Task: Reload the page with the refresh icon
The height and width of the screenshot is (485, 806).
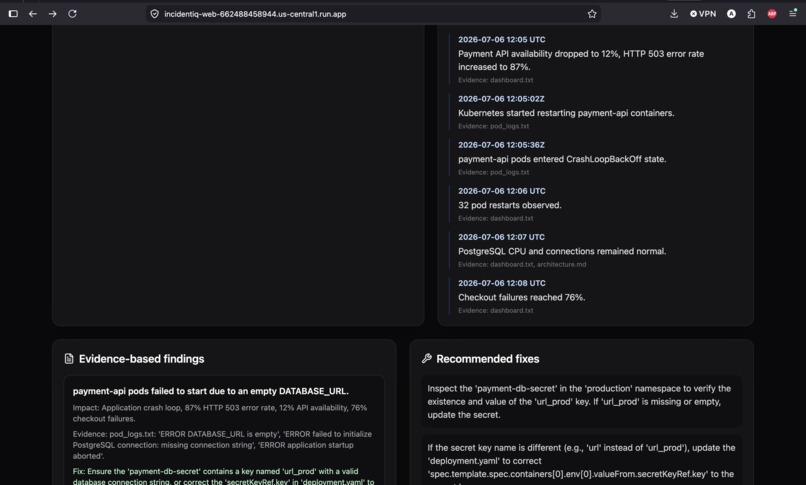Action: [x=72, y=14]
